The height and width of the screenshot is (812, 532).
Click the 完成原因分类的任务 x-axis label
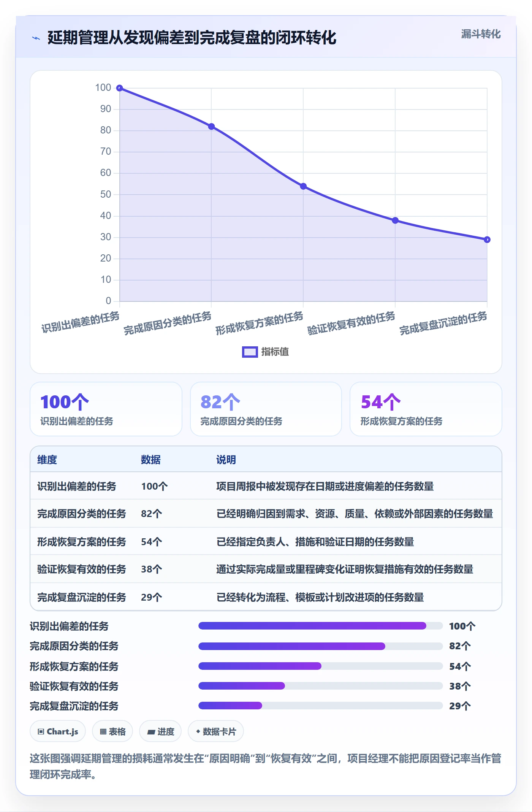click(167, 323)
